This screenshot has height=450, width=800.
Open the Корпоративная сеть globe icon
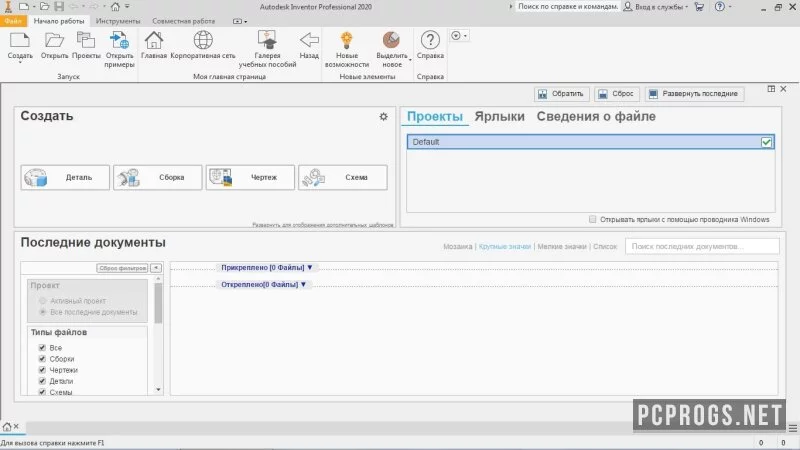pos(203,40)
